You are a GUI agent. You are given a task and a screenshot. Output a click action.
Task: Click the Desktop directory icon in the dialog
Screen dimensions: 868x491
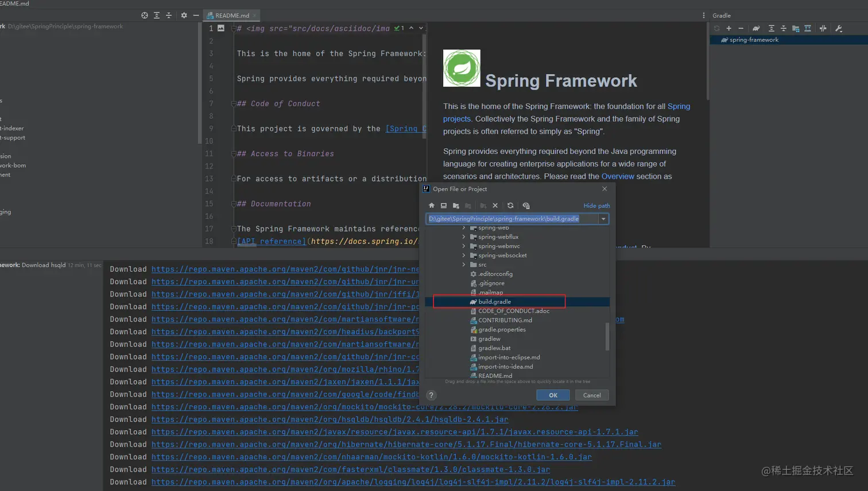pyautogui.click(x=444, y=206)
